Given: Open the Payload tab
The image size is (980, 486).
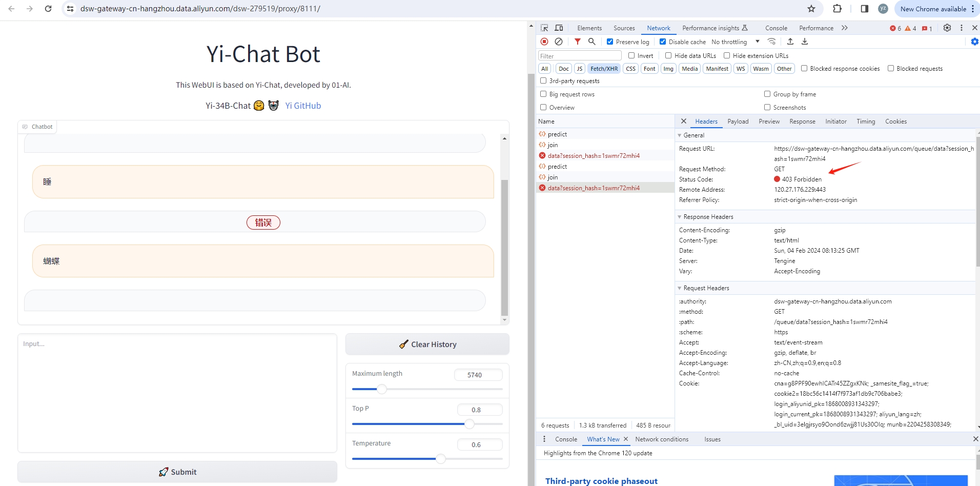Looking at the screenshot, I should tap(738, 121).
